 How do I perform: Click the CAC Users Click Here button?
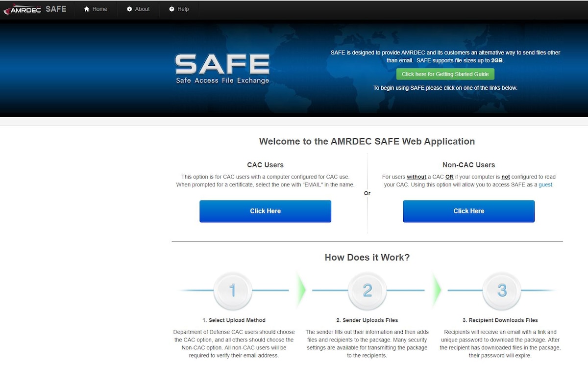265,211
